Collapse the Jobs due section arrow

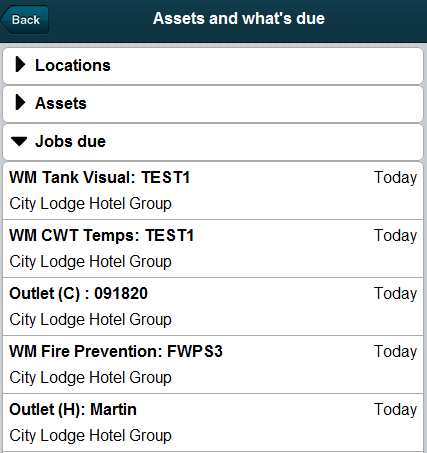pos(19,141)
